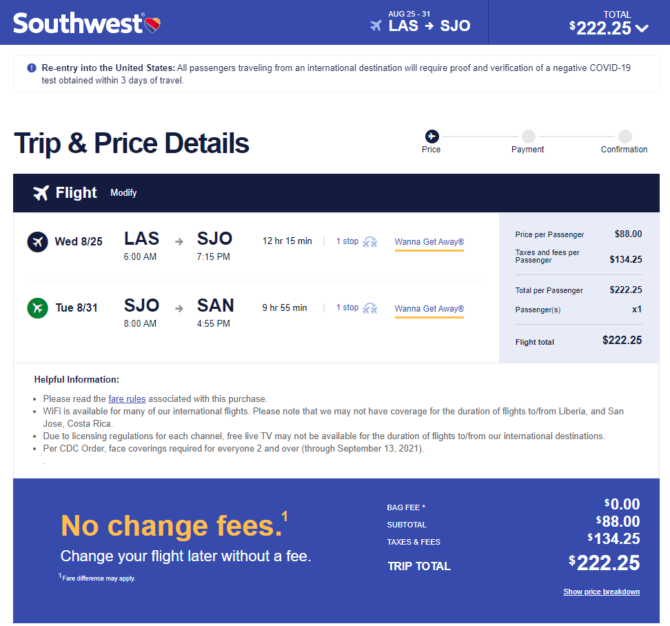Click the Price step airplane icon
This screenshot has height=626, width=670.
(x=432, y=136)
